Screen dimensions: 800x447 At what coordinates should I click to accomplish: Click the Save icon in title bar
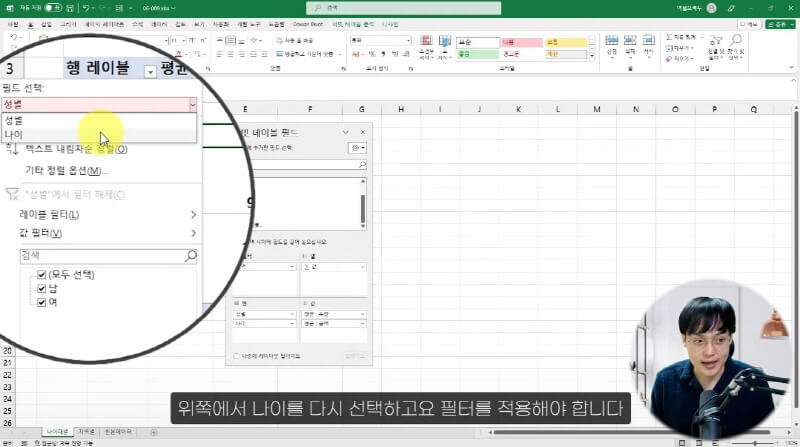(x=70, y=8)
